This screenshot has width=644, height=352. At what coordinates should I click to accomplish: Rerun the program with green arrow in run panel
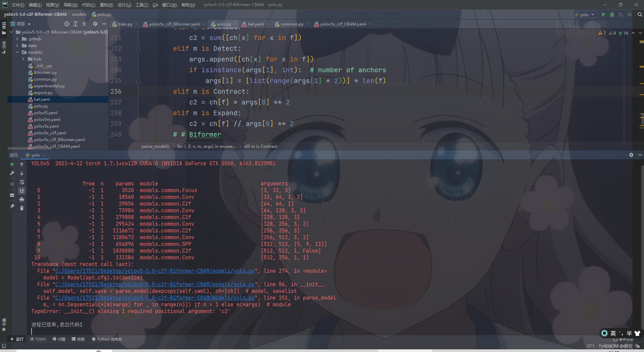click(x=12, y=165)
